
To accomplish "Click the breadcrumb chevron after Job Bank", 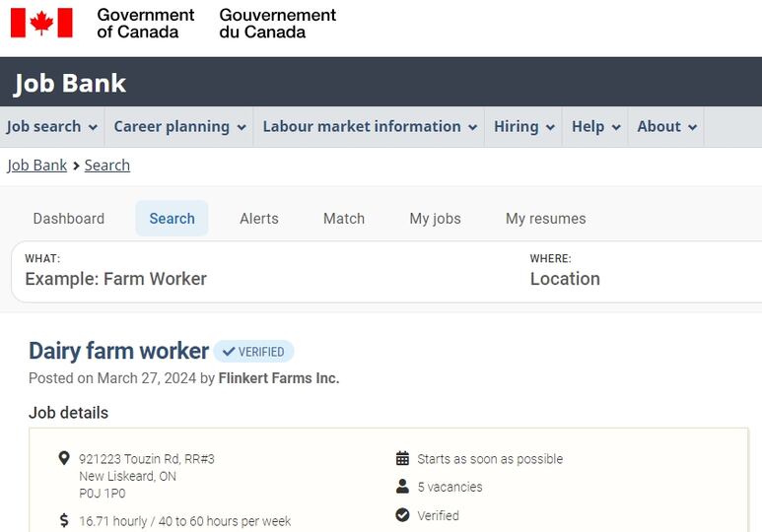I will (76, 166).
